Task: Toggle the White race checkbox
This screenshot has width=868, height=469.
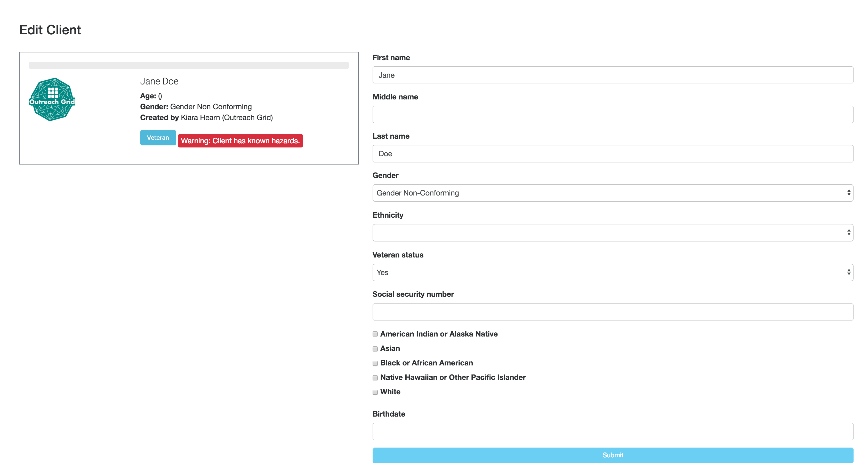Action: (x=375, y=392)
